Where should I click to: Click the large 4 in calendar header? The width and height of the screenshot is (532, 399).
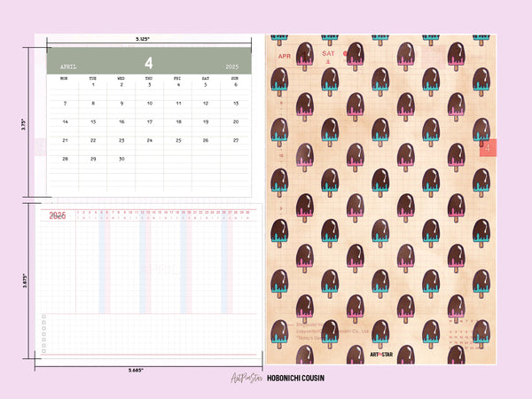pyautogui.click(x=149, y=63)
